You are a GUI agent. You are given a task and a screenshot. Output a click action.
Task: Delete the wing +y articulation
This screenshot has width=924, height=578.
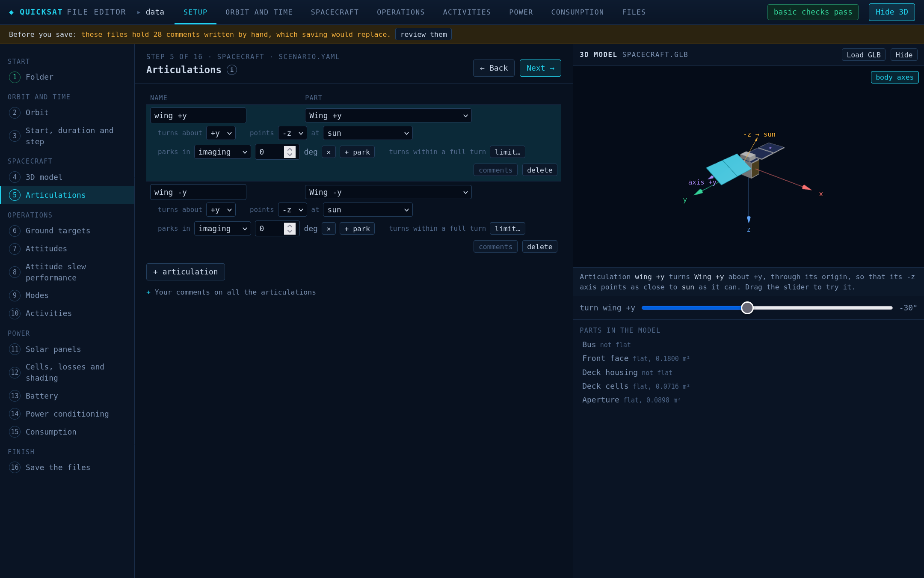pos(539,170)
